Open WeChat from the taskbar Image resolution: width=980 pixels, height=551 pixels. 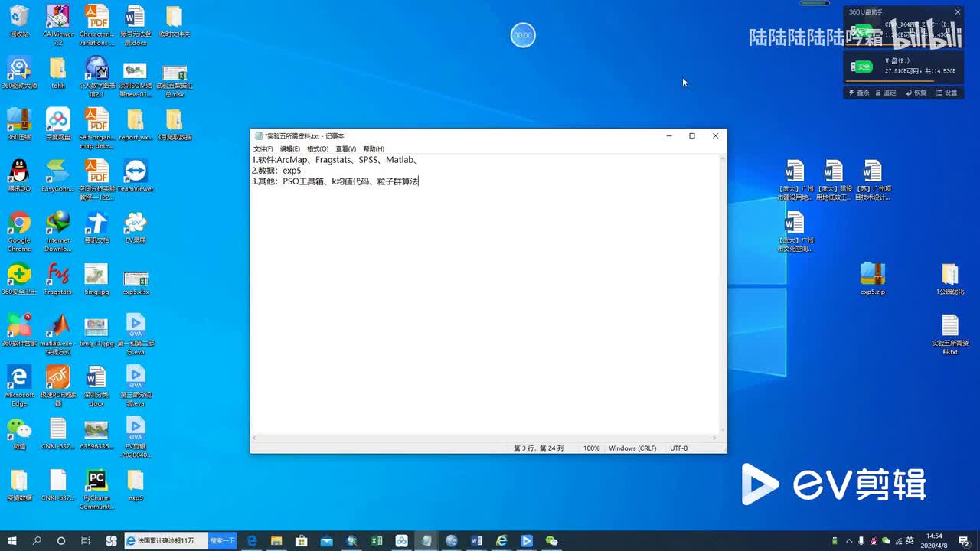tap(551, 541)
